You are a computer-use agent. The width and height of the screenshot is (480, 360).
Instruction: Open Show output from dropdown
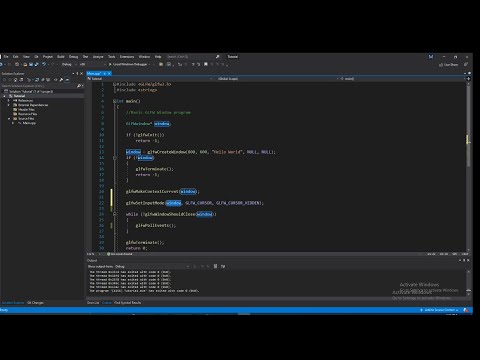click(152, 266)
